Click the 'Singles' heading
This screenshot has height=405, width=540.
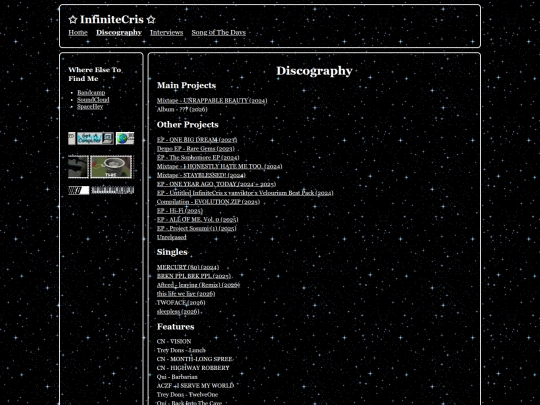click(172, 252)
